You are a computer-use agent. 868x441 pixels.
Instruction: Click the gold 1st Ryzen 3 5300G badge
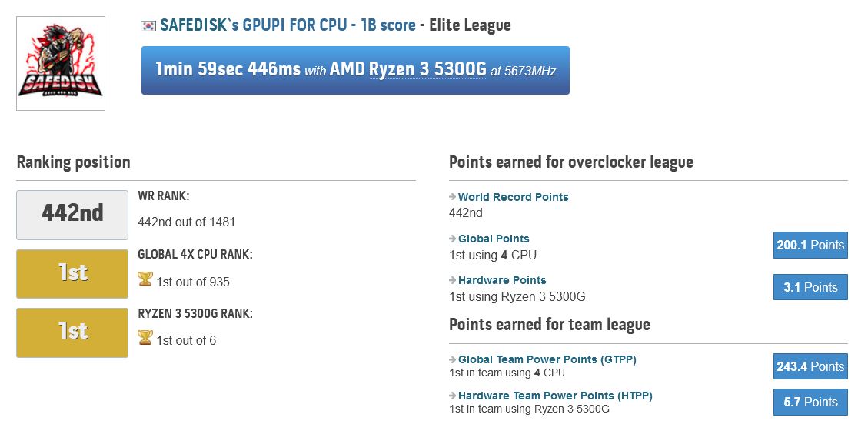[72, 332]
